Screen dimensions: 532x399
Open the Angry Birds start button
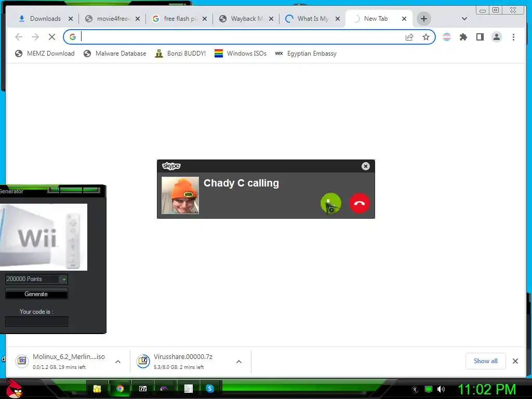pyautogui.click(x=14, y=389)
